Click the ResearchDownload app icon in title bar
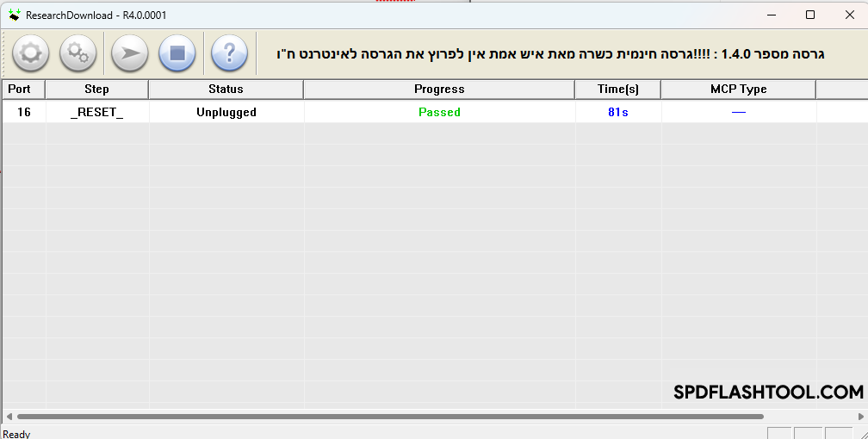The width and height of the screenshot is (868, 439). tap(15, 15)
